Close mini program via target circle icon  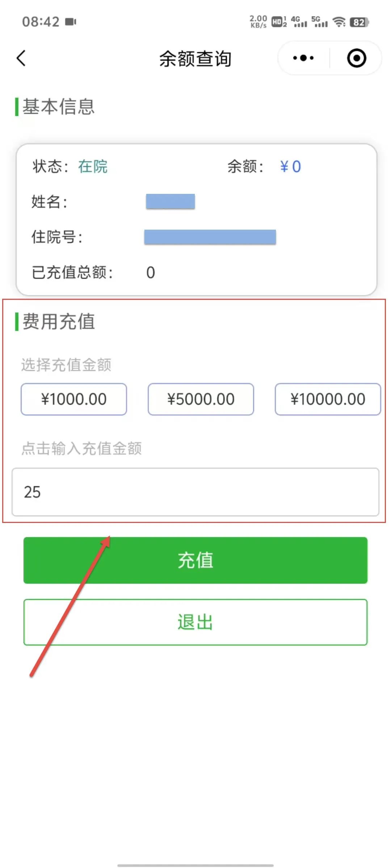(x=357, y=58)
